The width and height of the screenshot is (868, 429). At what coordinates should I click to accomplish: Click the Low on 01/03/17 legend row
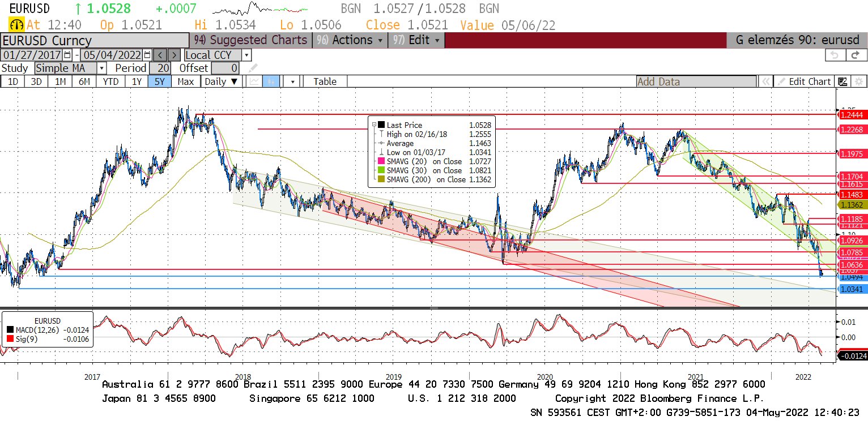(x=431, y=153)
